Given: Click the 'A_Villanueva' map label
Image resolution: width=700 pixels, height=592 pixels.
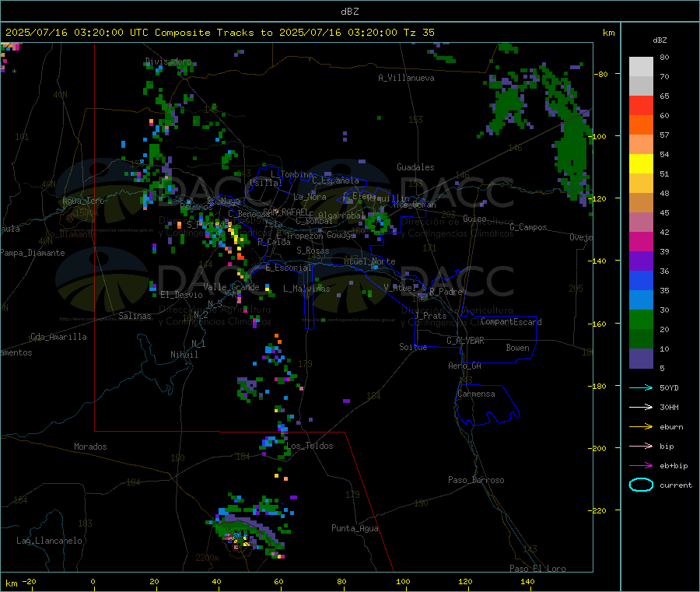Looking at the screenshot, I should (x=406, y=78).
